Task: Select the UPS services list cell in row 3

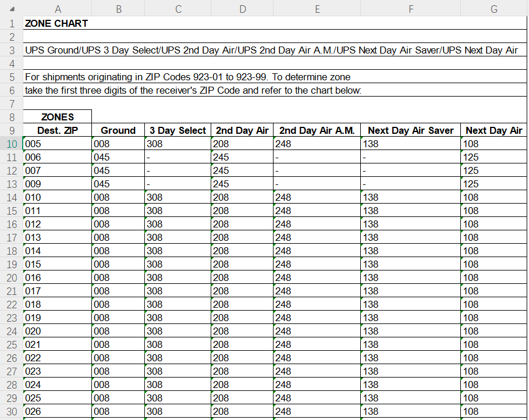Action: click(x=271, y=50)
